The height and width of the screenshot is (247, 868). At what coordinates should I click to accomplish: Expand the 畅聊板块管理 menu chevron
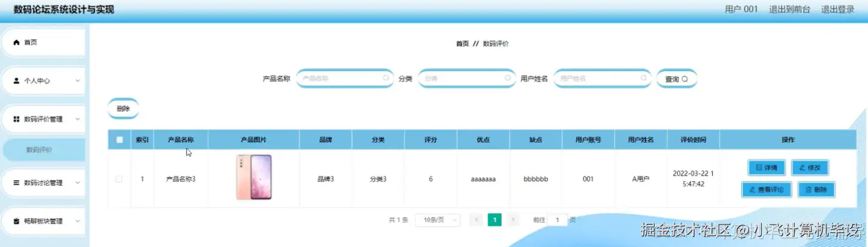click(x=77, y=222)
